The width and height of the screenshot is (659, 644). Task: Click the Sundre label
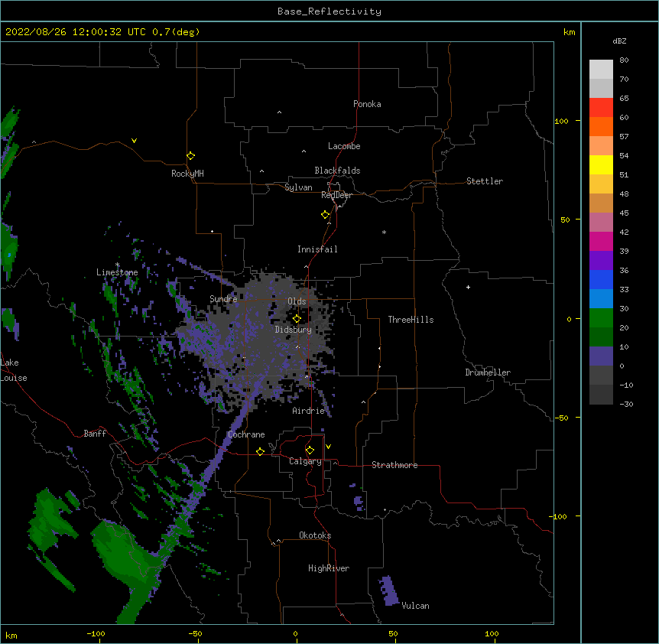pos(223,299)
